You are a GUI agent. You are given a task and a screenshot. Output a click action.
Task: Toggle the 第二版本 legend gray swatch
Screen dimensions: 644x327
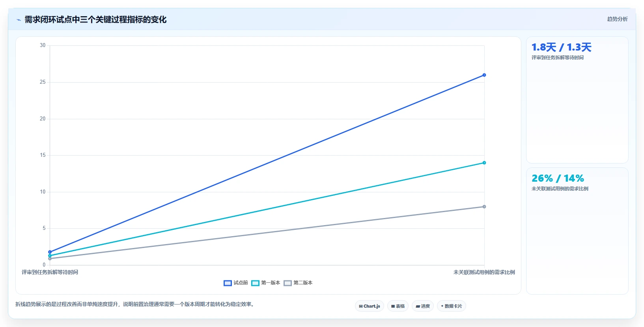point(287,283)
